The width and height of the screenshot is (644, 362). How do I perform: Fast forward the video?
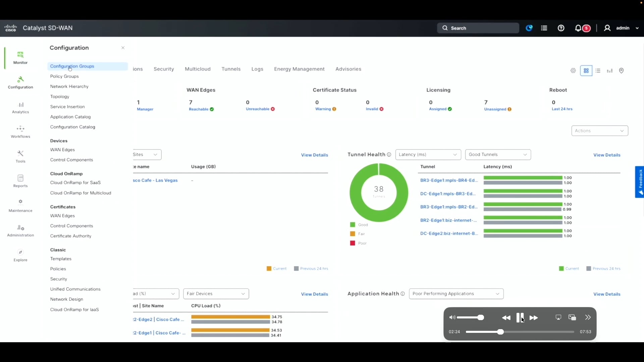point(534,318)
